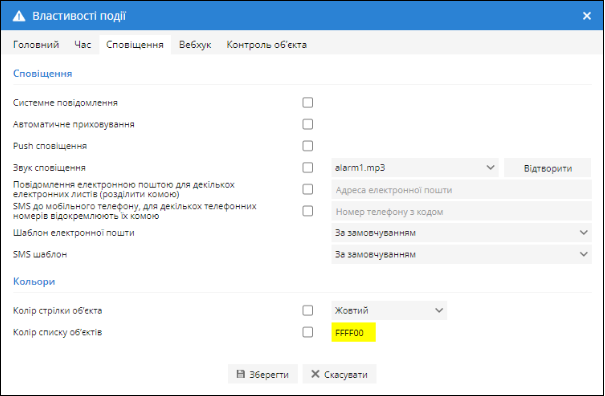Toggle Колір списку об'єктів checkbox
The width and height of the screenshot is (605, 396).
(x=308, y=332)
